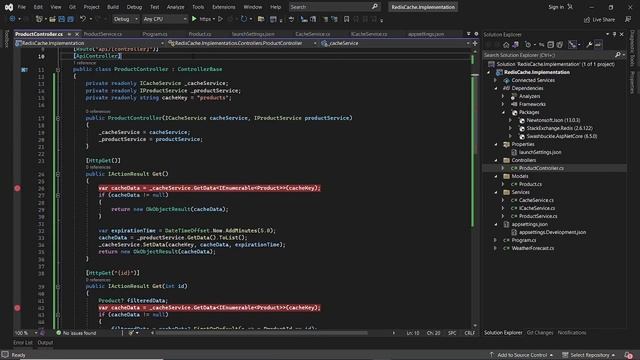Click the No issues found indicator
Viewport: 640px width, 360px height.
click(76, 333)
